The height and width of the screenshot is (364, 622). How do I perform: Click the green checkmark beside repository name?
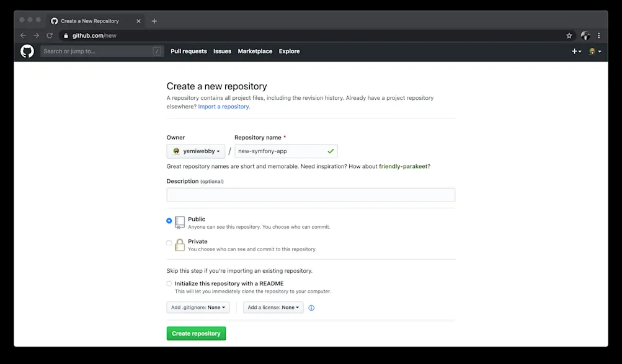click(x=331, y=151)
